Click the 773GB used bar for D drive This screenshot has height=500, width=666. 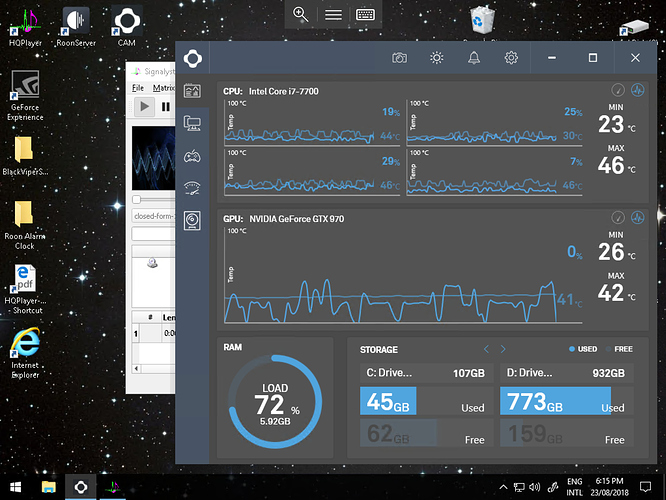pos(556,401)
